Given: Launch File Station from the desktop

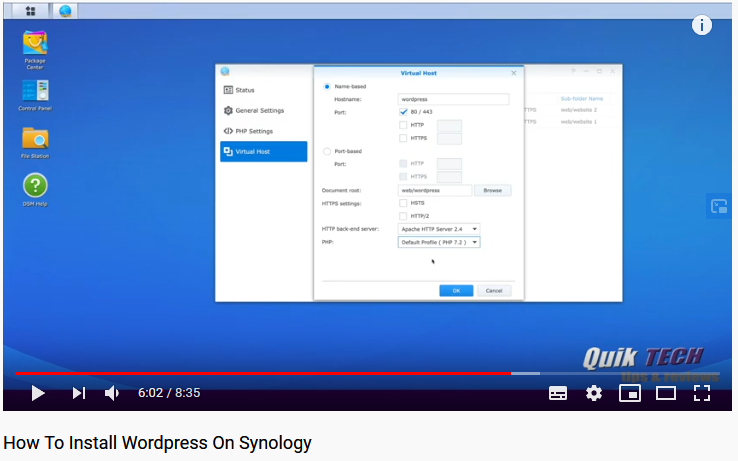Looking at the screenshot, I should click(35, 142).
